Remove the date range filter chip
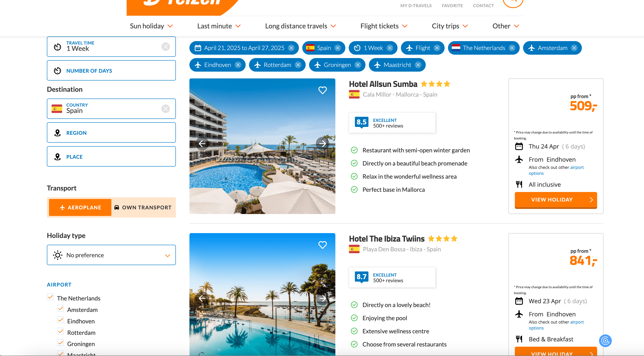Image resolution: width=644 pixels, height=356 pixels. pyautogui.click(x=291, y=48)
